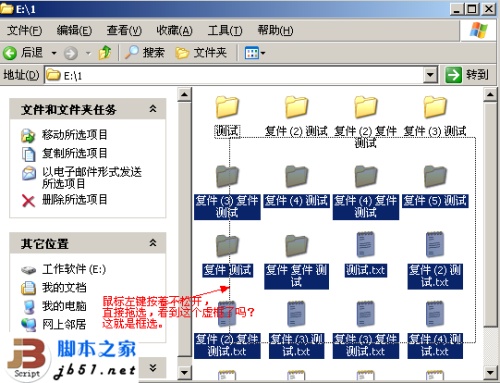Click 复制所选项目 link
The image size is (500, 383).
[x=74, y=153]
